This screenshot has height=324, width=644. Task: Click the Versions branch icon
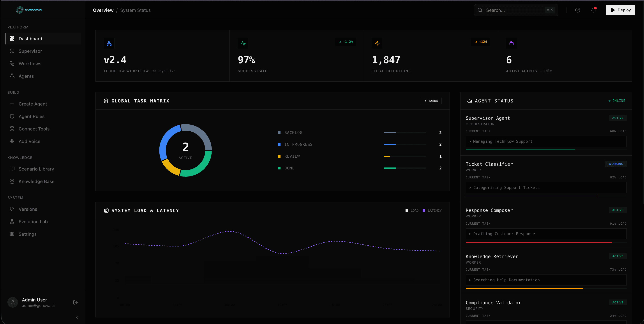(12, 209)
